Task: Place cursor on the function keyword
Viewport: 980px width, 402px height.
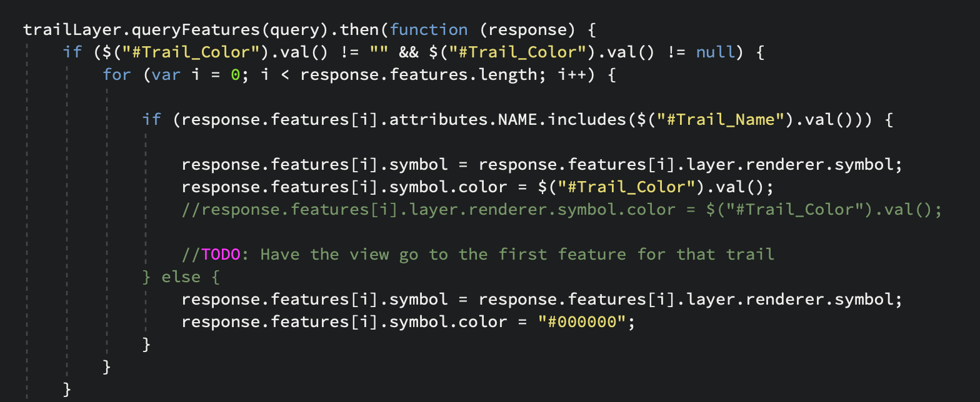Action: click(429, 30)
